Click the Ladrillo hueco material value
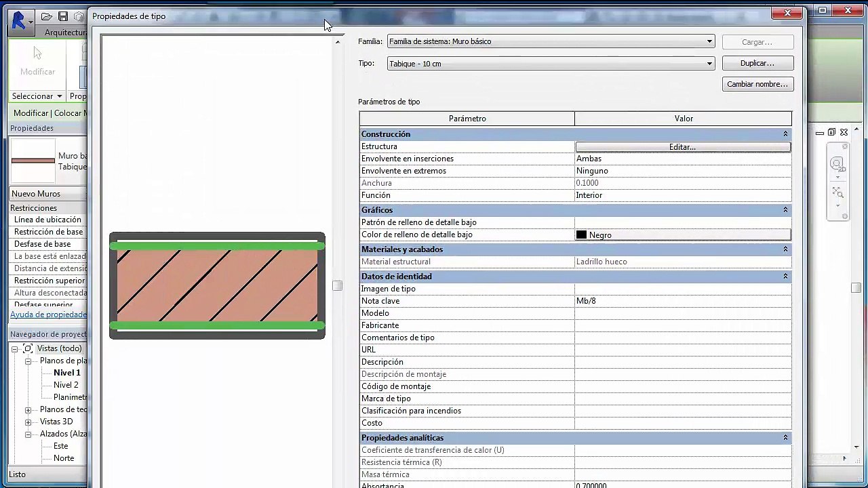The height and width of the screenshot is (488, 868). click(683, 262)
